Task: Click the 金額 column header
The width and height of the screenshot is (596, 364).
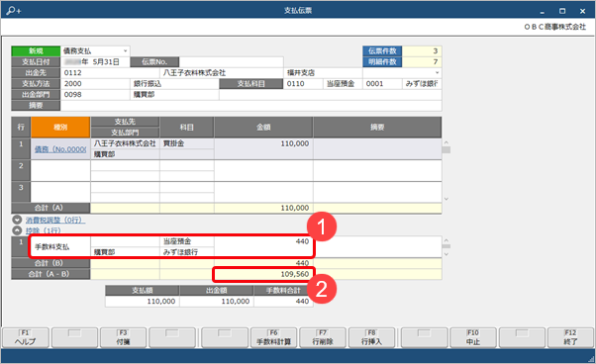Action: click(x=263, y=128)
